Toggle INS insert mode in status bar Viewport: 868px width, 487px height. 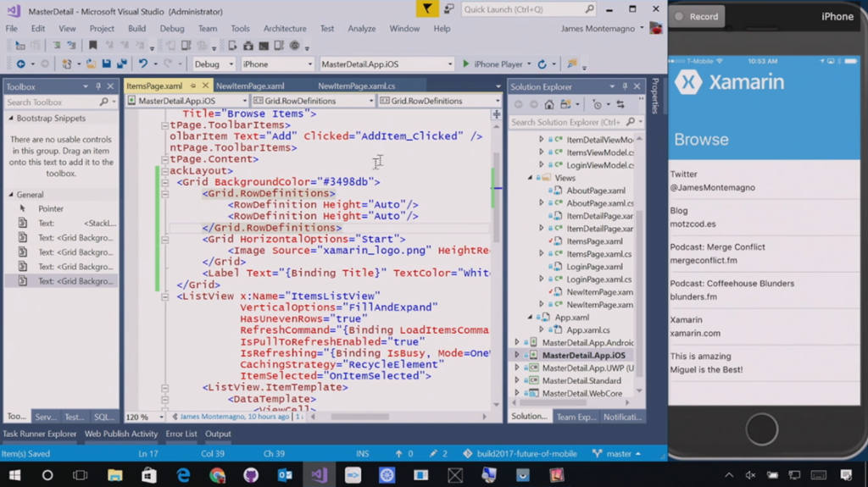pyautogui.click(x=363, y=453)
